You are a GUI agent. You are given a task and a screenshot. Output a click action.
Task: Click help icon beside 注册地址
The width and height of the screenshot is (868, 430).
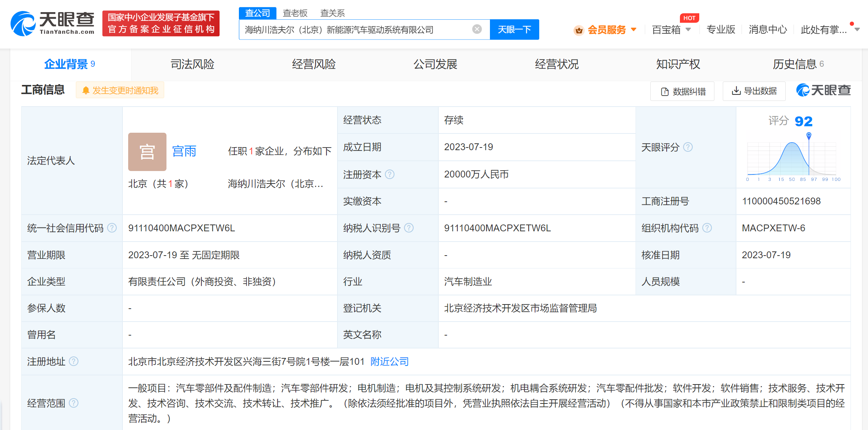pyautogui.click(x=74, y=361)
